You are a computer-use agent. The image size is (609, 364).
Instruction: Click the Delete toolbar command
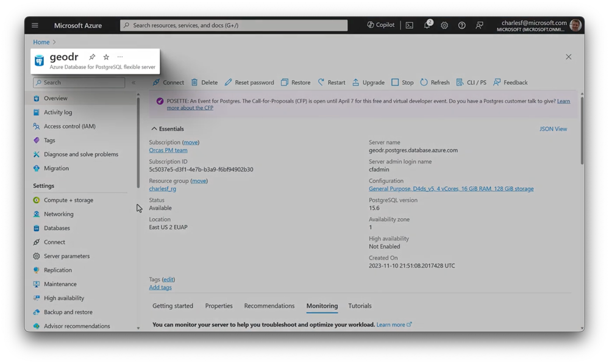(x=204, y=82)
